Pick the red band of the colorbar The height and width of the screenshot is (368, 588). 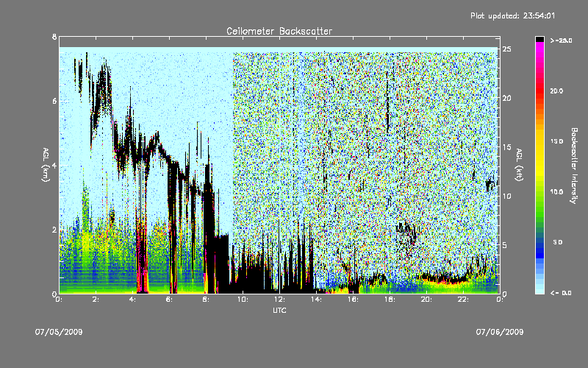[539, 90]
